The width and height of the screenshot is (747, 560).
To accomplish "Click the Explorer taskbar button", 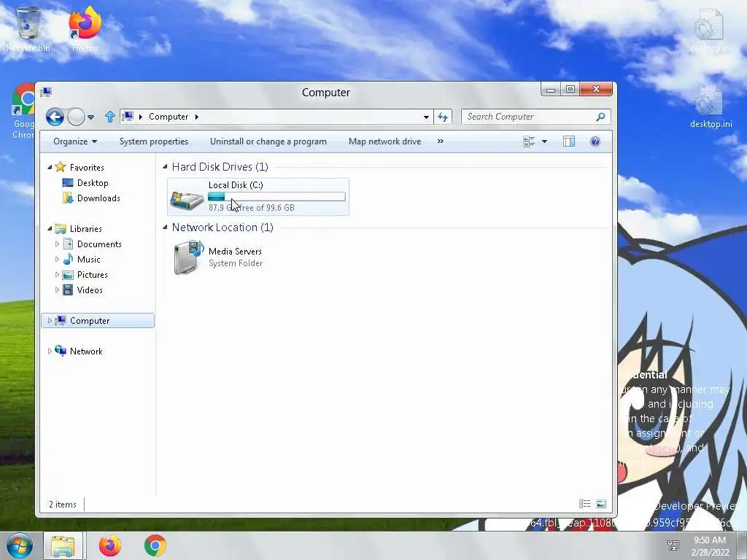I will click(x=63, y=545).
